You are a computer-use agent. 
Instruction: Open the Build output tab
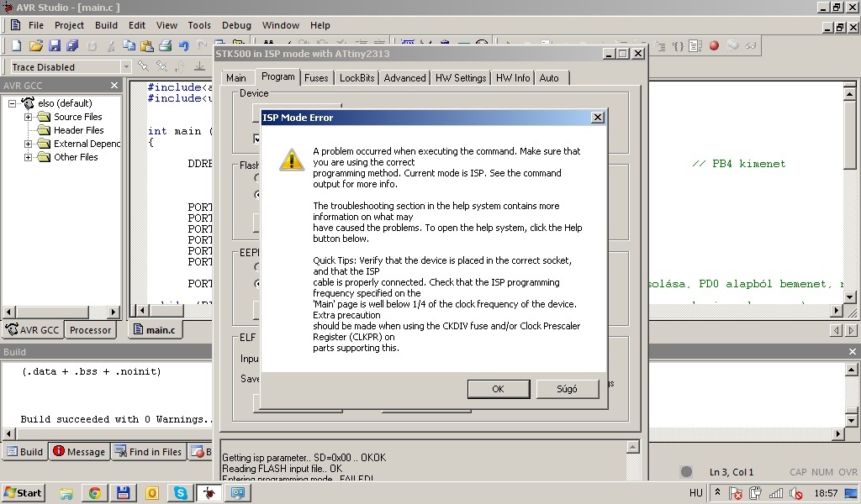coord(24,451)
